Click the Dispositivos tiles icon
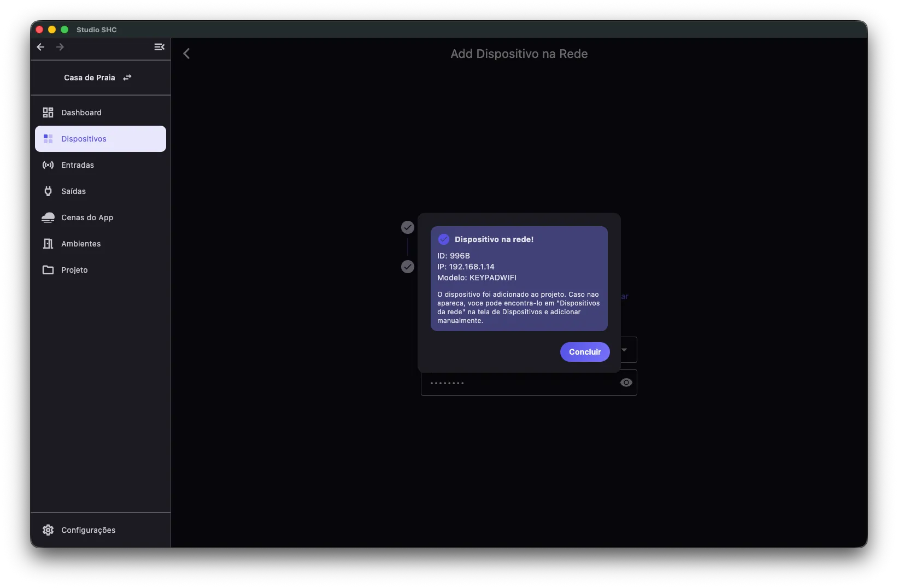The image size is (898, 588). point(48,139)
